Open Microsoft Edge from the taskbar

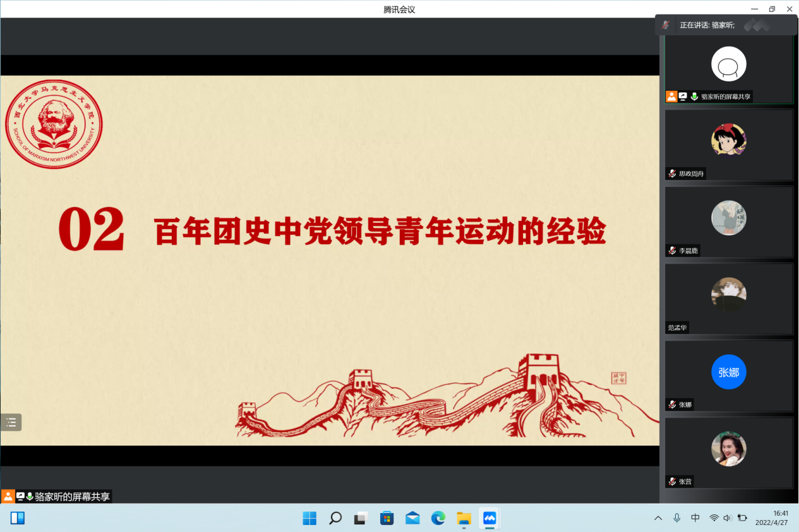(x=438, y=518)
